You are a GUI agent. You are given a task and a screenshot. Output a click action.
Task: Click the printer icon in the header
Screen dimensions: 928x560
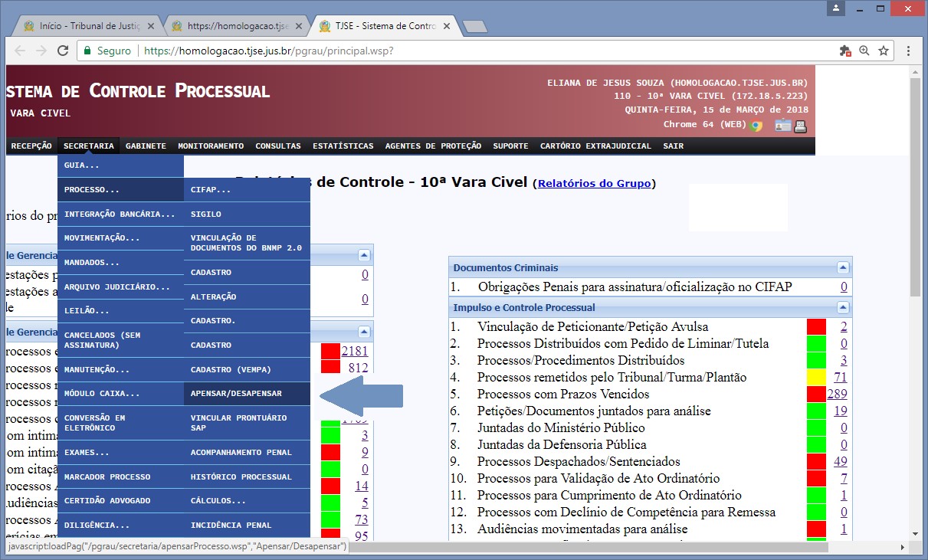800,126
